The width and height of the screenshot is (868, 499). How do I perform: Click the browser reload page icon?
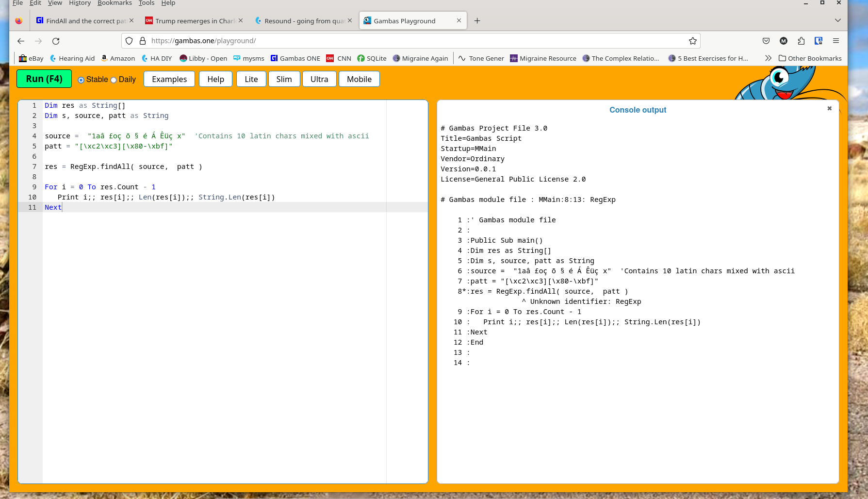pos(56,41)
